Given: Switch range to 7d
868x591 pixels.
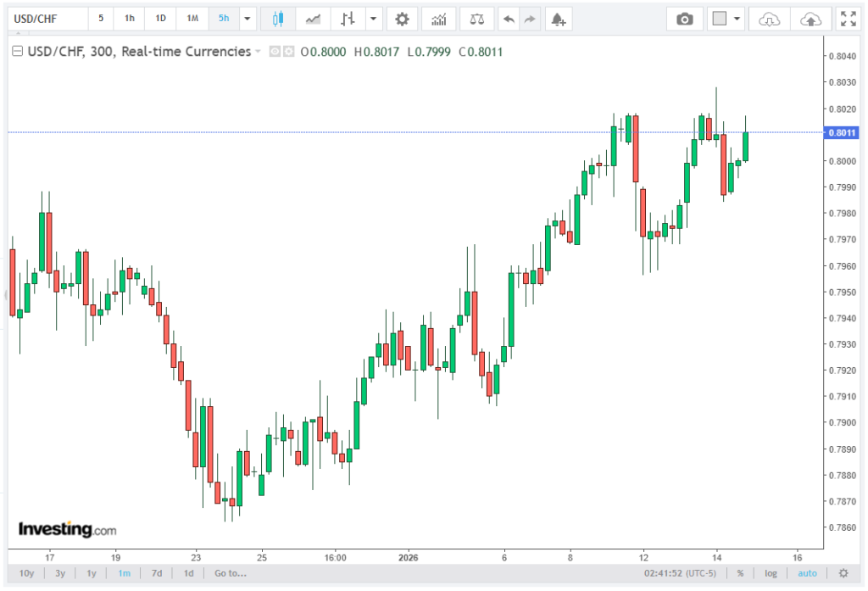Looking at the screenshot, I should click(x=157, y=573).
